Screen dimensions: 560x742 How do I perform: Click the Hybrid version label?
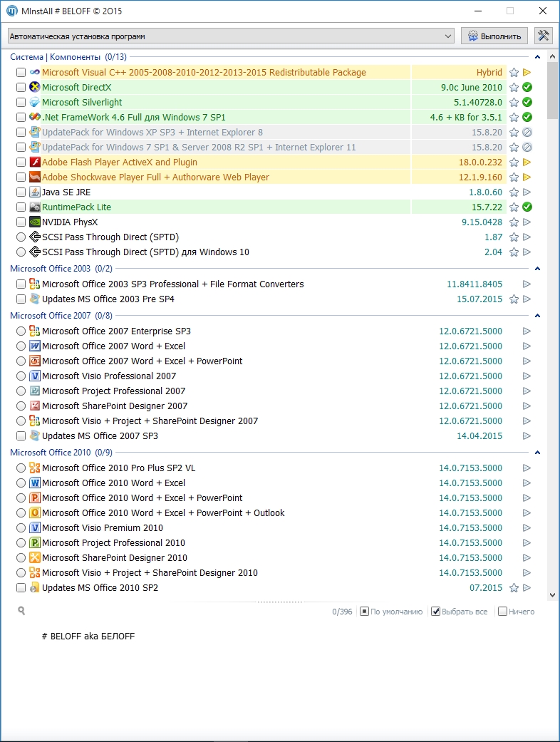(489, 73)
